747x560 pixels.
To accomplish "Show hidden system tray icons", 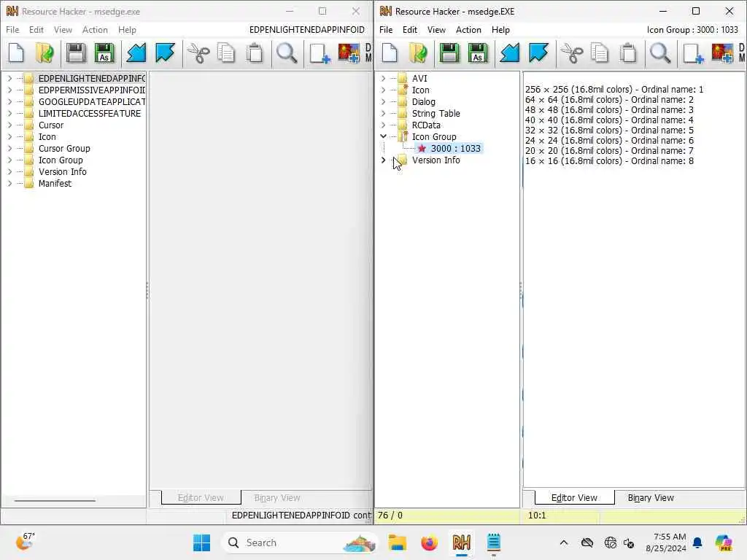I will click(x=564, y=542).
